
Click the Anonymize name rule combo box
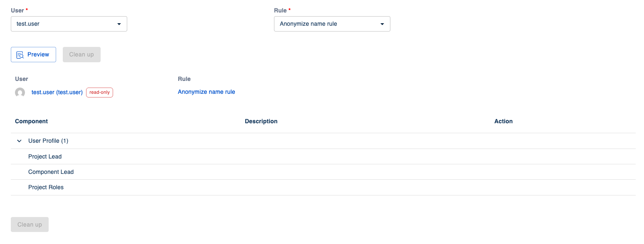324,24
